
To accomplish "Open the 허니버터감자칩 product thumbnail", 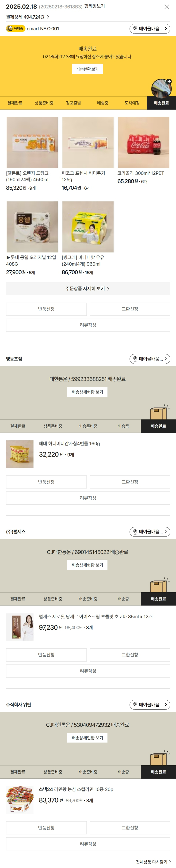I will pyautogui.click(x=19, y=454).
